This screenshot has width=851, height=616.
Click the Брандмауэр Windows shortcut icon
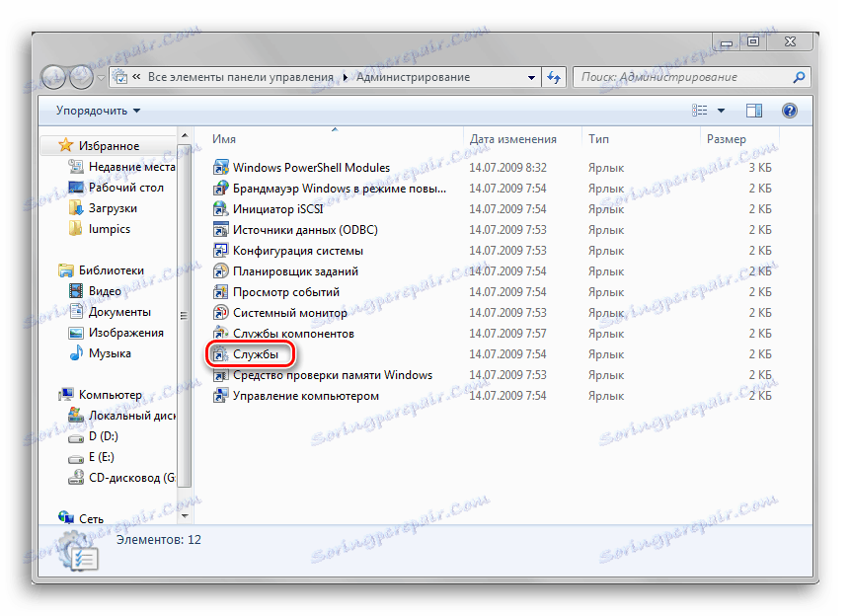click(x=220, y=189)
